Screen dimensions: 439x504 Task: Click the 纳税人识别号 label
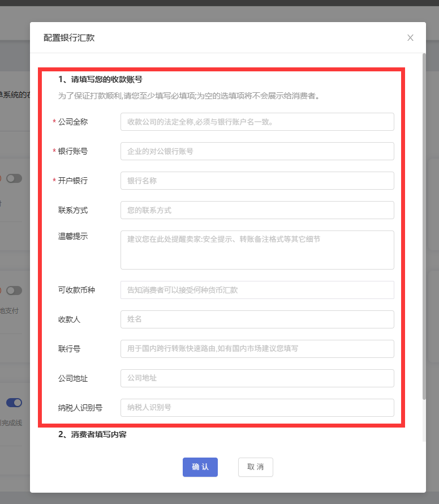tap(80, 408)
